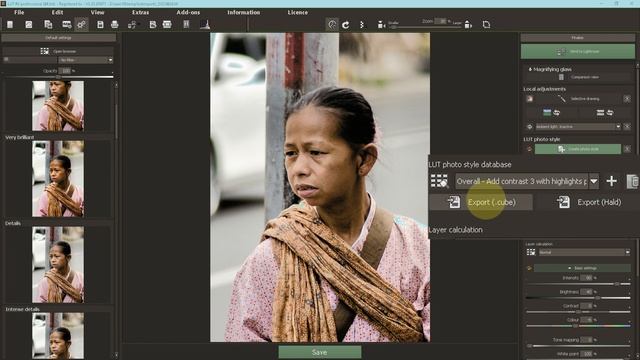The width and height of the screenshot is (640, 360).
Task: Click the Zoom percentage input field
Action: 440,21
